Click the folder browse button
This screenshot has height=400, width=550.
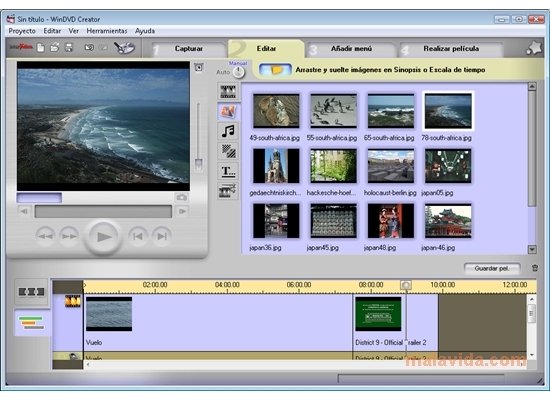pyautogui.click(x=275, y=69)
